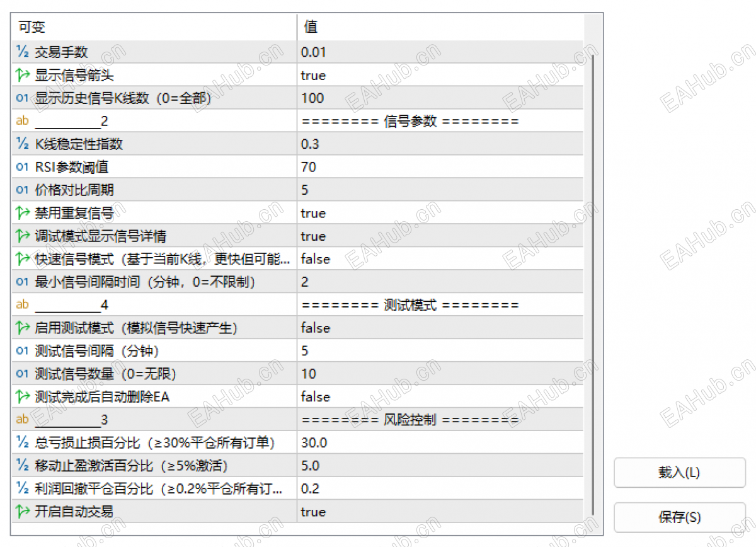Select the 交易手数 parameter name
This screenshot has width=756, height=547.
61,52
